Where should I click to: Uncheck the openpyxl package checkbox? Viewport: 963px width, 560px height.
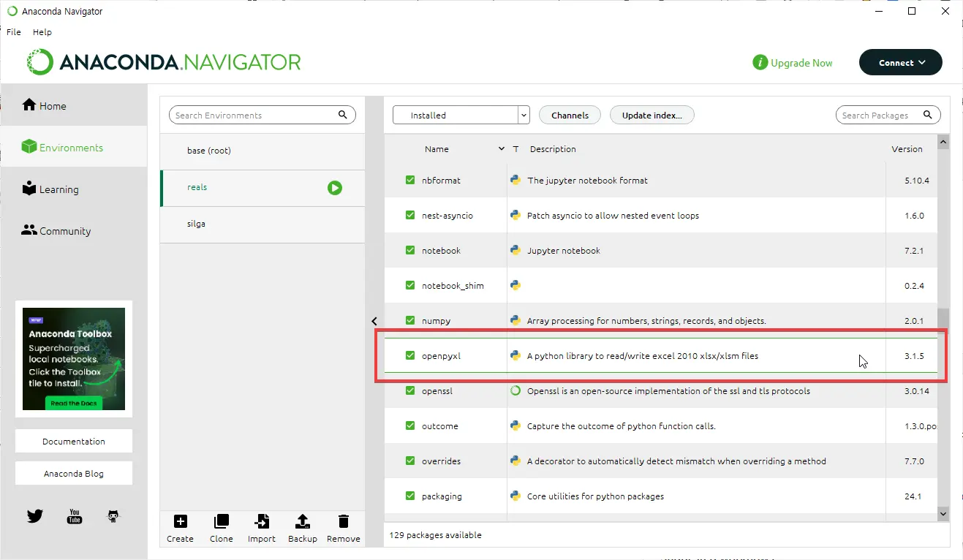click(410, 355)
